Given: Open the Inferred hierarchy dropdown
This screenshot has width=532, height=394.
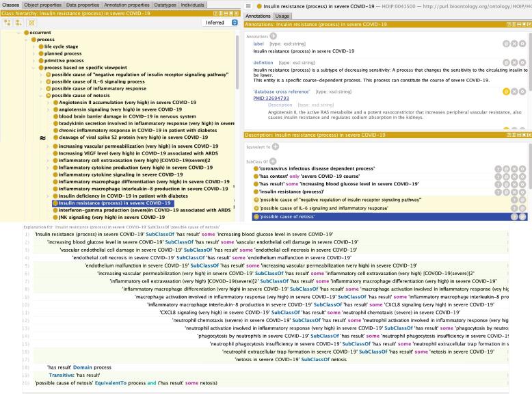Looking at the screenshot, I should pyautogui.click(x=221, y=23).
